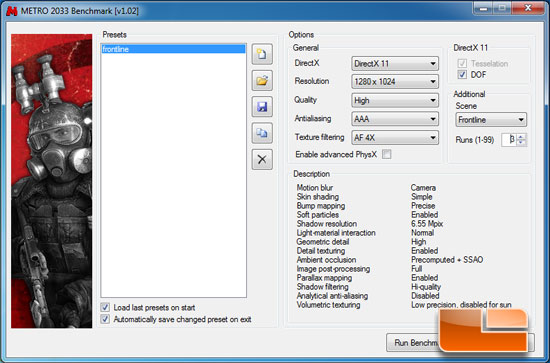Click the 'Ambient occlusion' label

coord(326,260)
